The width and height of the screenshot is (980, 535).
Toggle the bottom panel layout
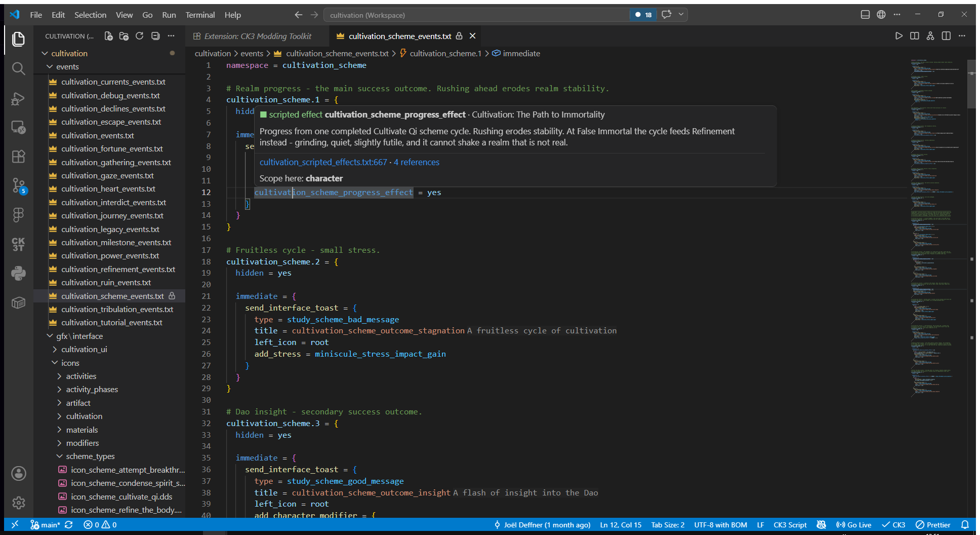865,15
